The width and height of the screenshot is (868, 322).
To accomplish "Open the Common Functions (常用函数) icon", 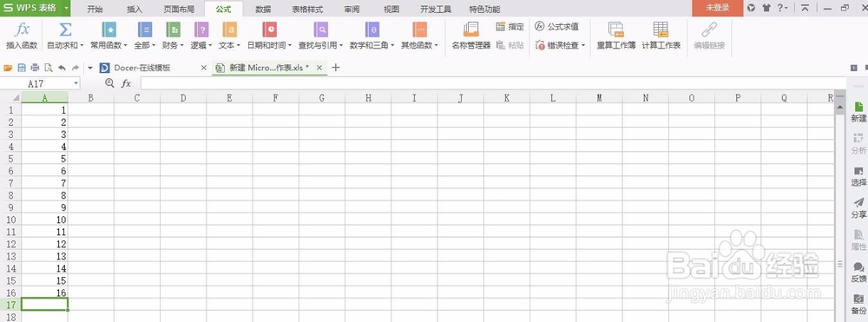I will 109,30.
